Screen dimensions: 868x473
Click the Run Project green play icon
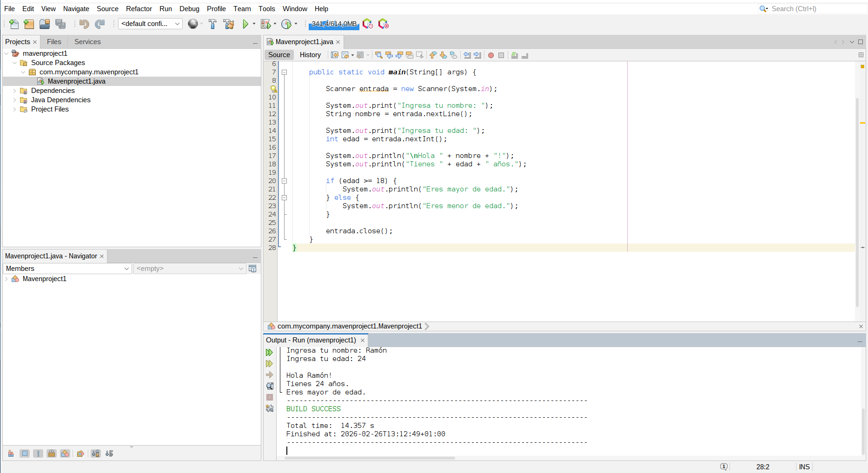(x=245, y=24)
